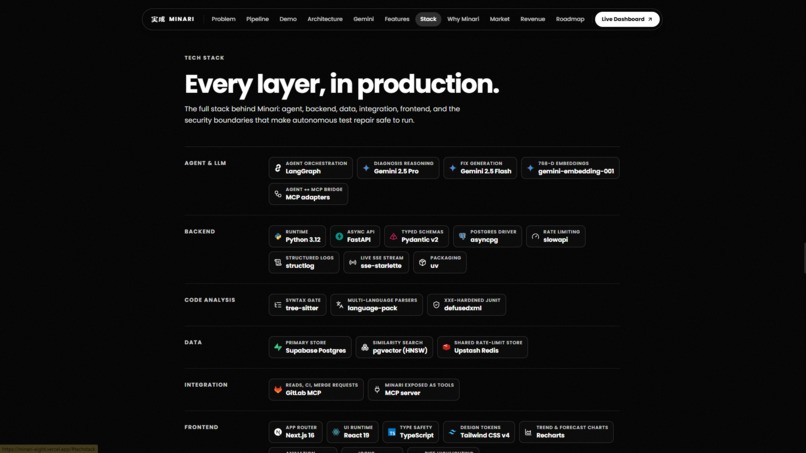
Task: Click the "gemini-embedding-001" text
Action: click(576, 171)
